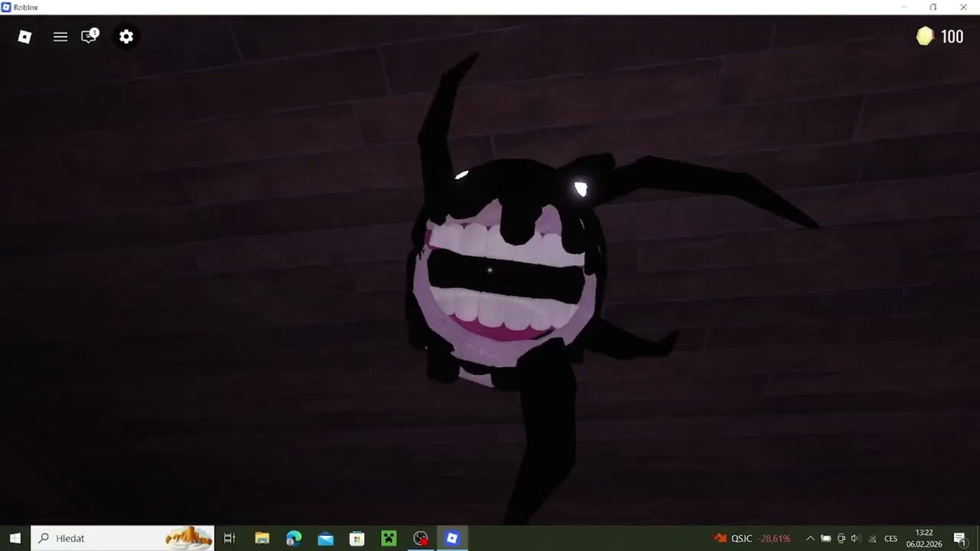Image resolution: width=980 pixels, height=551 pixels.
Task: Open the Wi-Fi network tray icon
Action: coord(872,538)
